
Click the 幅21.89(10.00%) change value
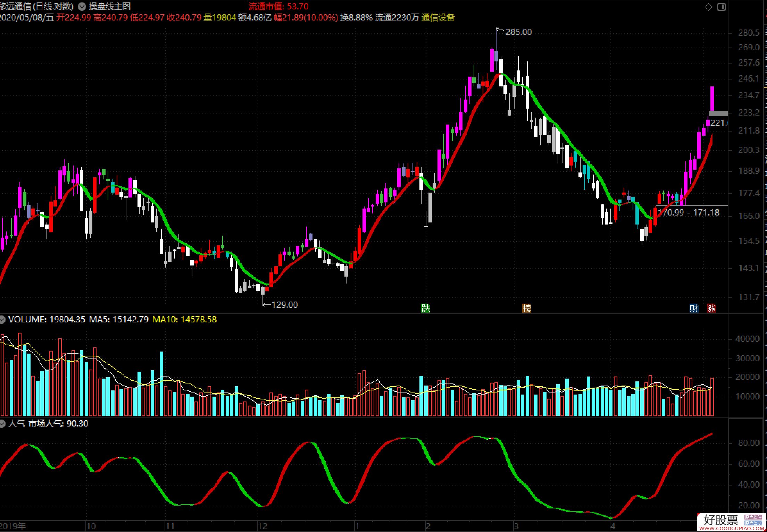[x=306, y=17]
